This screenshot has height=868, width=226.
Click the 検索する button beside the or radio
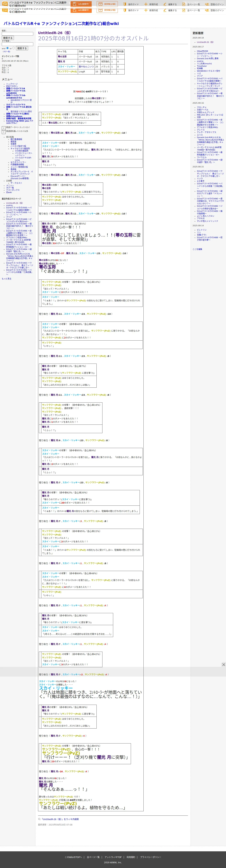point(22,48)
